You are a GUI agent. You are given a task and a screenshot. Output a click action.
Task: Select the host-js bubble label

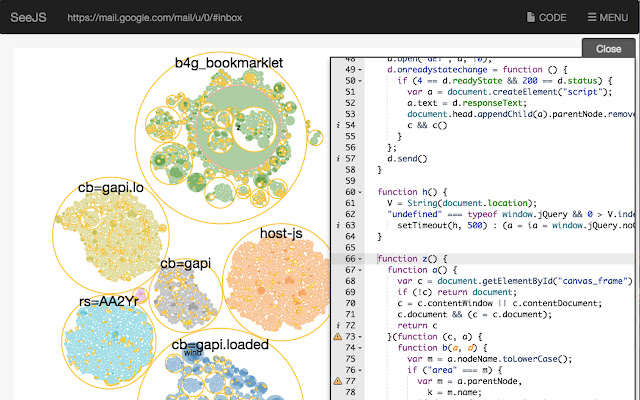click(x=281, y=233)
